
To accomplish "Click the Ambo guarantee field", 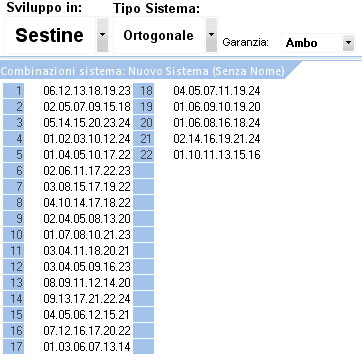I will pyautogui.click(x=312, y=43).
